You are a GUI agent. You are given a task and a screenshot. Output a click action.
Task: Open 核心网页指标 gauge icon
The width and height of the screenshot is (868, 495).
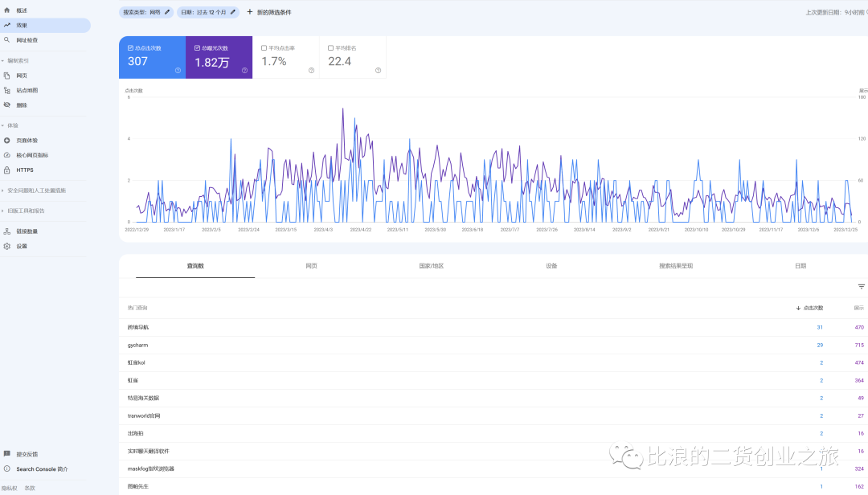tap(7, 155)
